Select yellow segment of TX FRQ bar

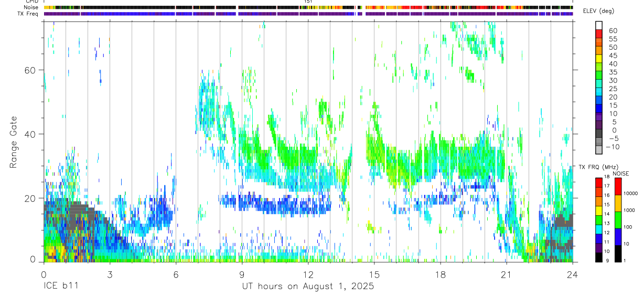click(599, 211)
